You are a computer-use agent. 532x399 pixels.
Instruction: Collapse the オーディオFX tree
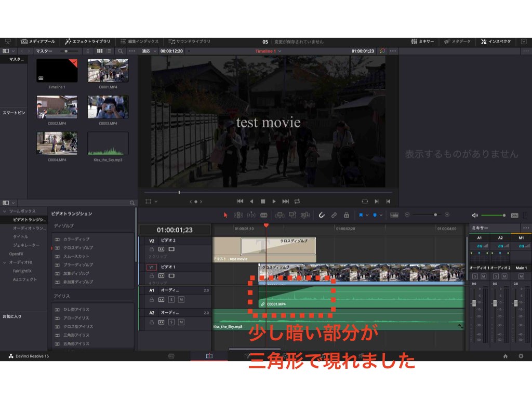click(5, 262)
